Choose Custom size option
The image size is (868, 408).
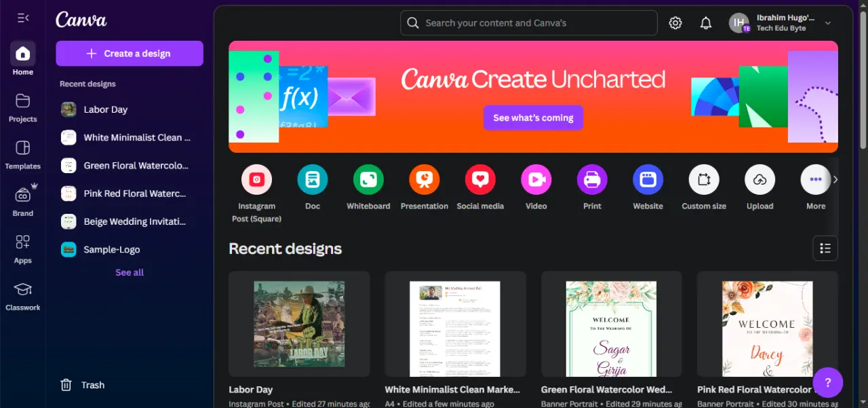pyautogui.click(x=704, y=188)
